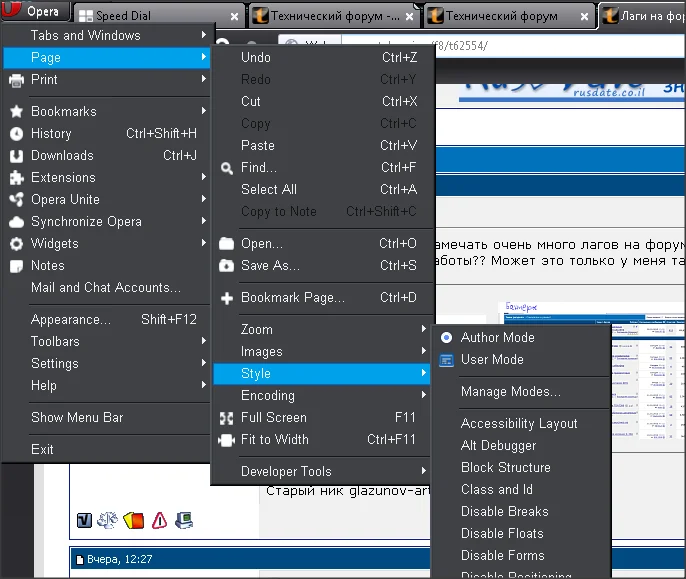Expand the Encoding submenu arrow
This screenshot has height=579, width=686.
[424, 394]
